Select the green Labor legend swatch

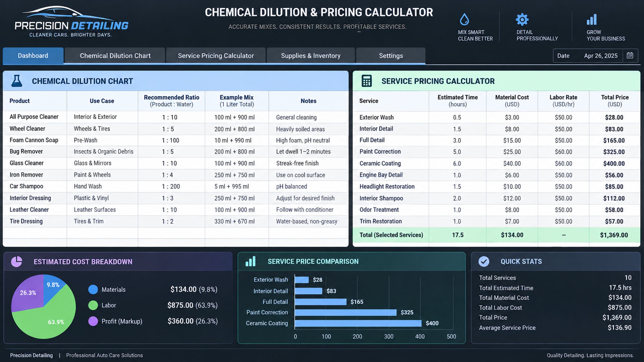click(93, 305)
